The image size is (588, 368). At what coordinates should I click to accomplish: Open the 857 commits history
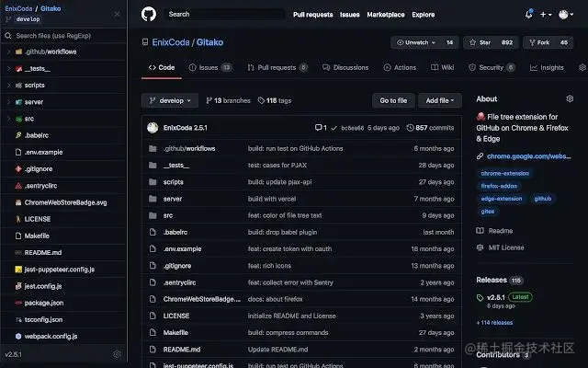point(430,128)
